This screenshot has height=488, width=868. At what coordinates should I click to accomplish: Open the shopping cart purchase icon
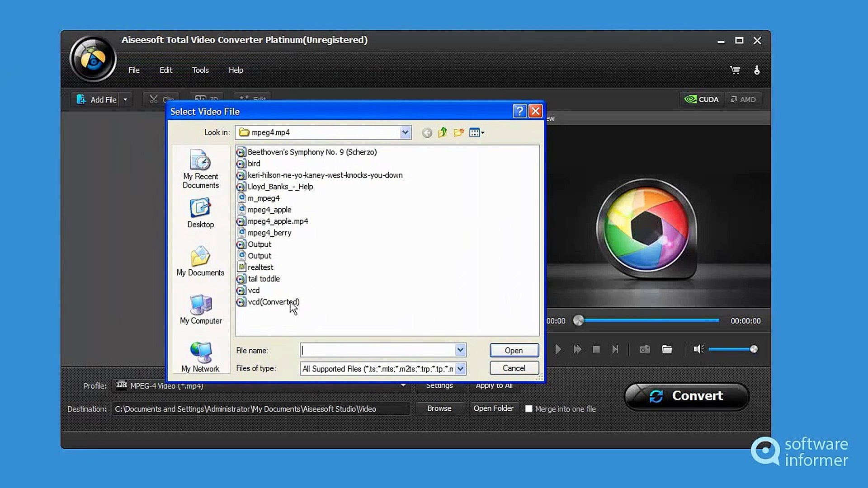tap(735, 70)
